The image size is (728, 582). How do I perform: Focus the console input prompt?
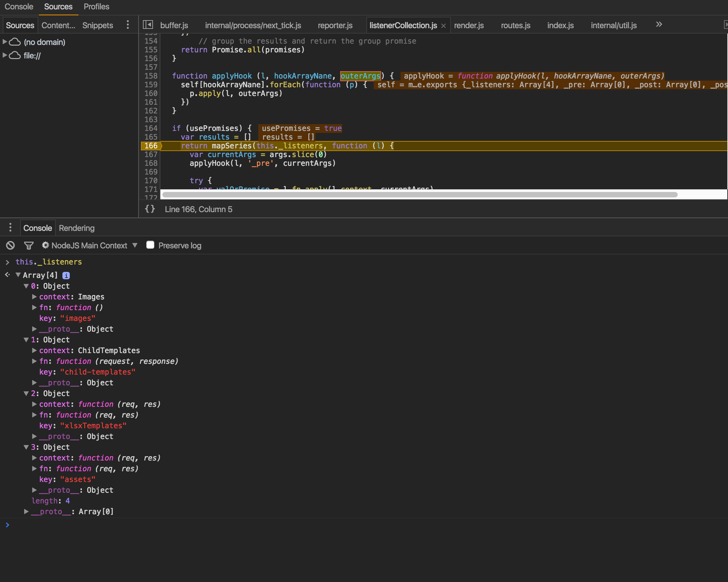pos(135,525)
